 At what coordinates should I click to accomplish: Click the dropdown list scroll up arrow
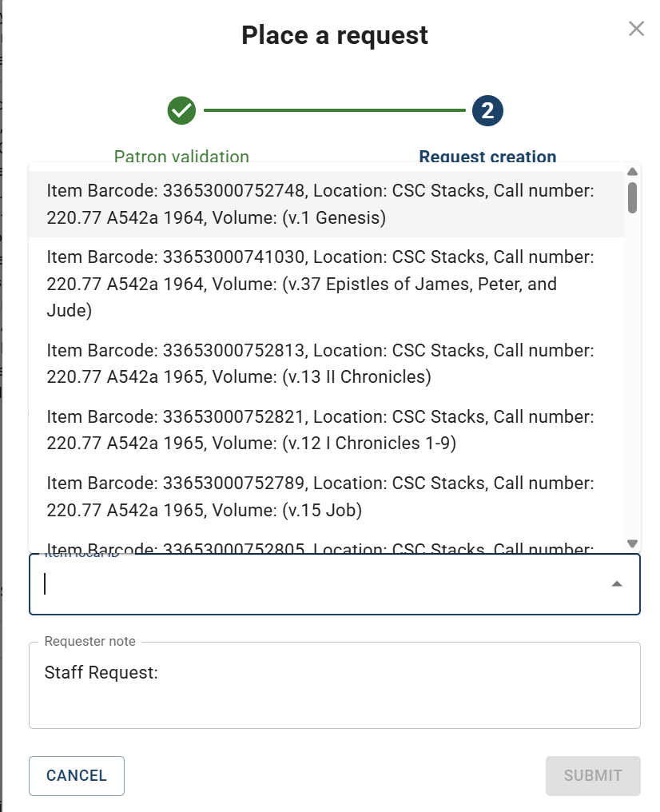pyautogui.click(x=632, y=172)
